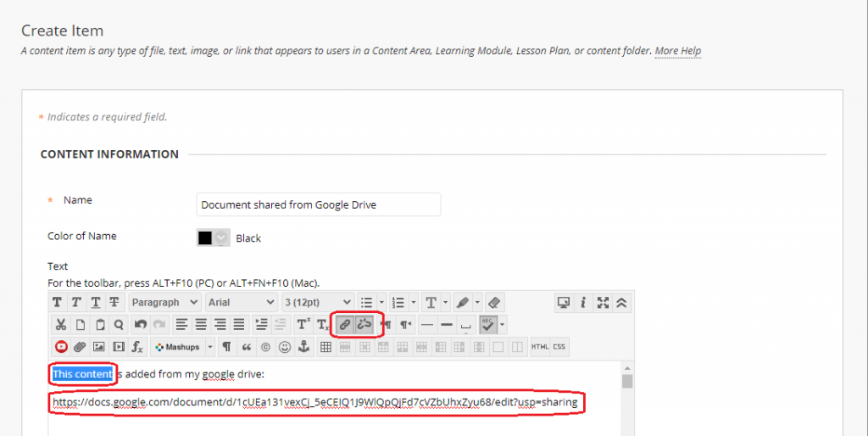Apply highlight color with marker icon

click(463, 303)
